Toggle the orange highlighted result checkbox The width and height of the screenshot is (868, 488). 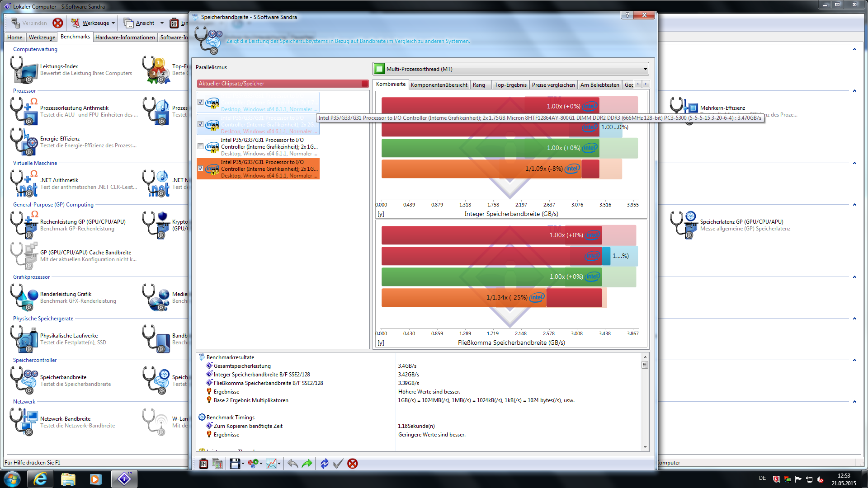click(200, 169)
